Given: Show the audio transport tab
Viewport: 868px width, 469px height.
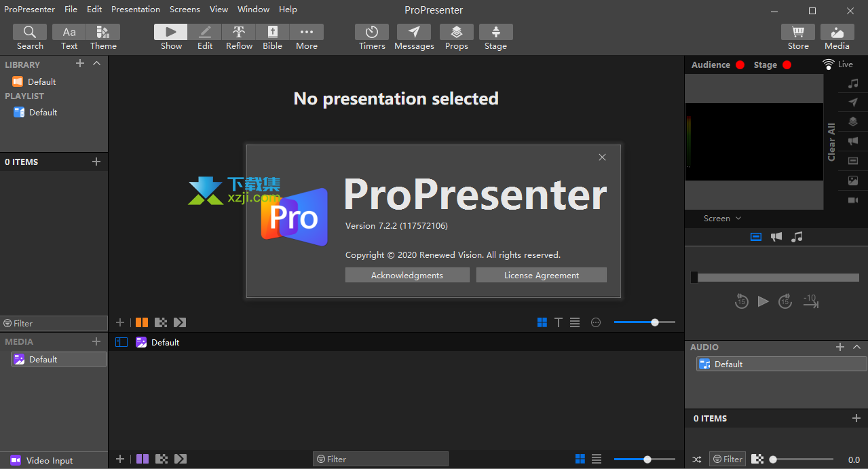Looking at the screenshot, I should (797, 237).
